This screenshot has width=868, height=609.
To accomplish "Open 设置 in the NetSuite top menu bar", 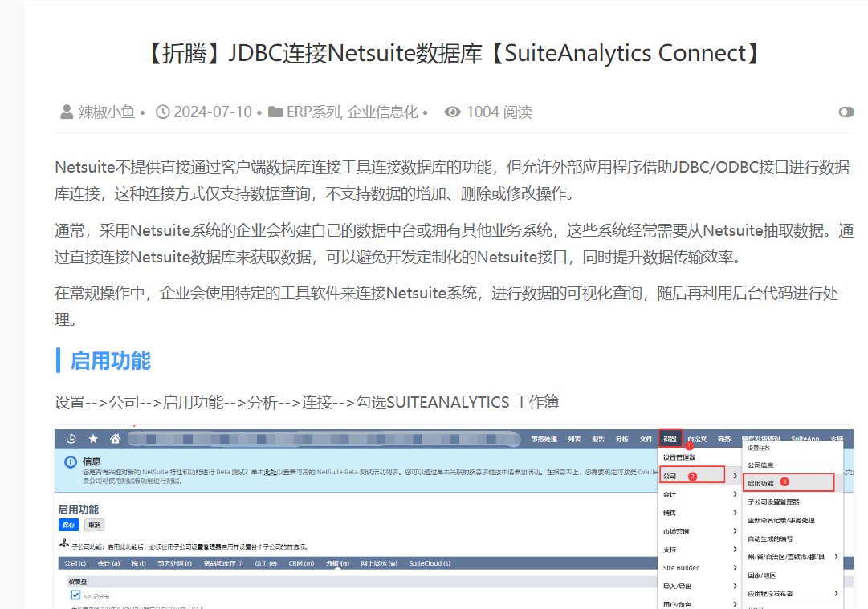I will [x=670, y=439].
